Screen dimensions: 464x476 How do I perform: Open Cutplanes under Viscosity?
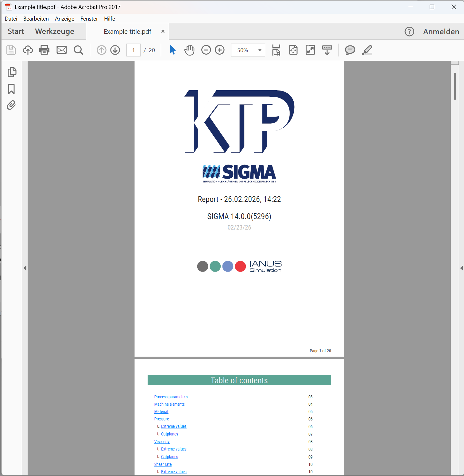pos(169,457)
